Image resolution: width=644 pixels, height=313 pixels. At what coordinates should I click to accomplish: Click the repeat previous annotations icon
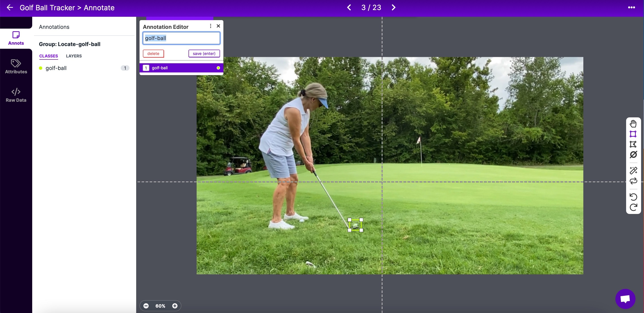coord(633,181)
